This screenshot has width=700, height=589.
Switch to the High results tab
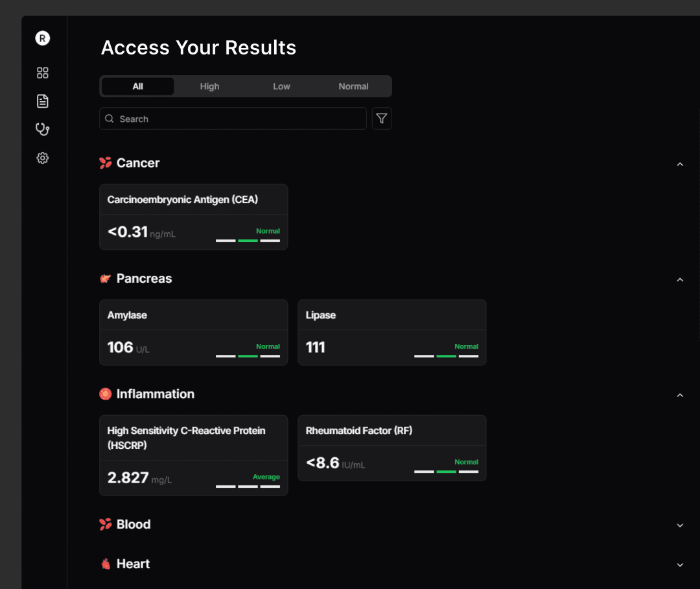209,86
